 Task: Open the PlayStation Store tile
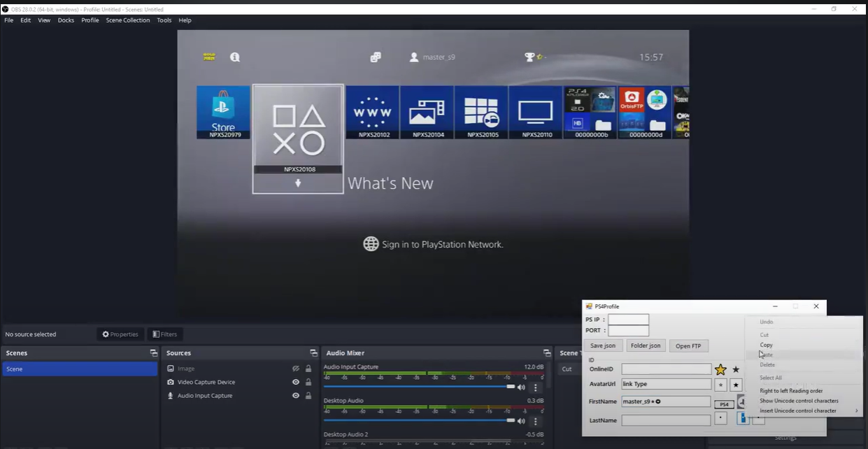click(x=223, y=112)
